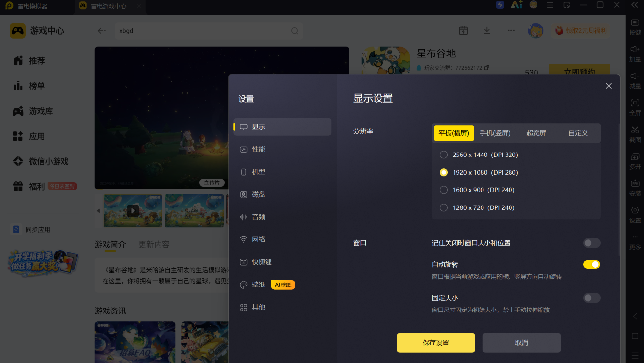The image size is (644, 363).
Task: Select the 2560 x 1440 resolution option
Action: [x=444, y=155]
